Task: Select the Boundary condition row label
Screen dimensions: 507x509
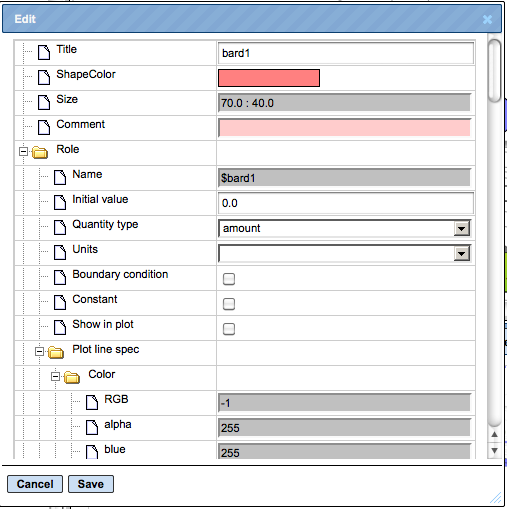Action: click(x=120, y=274)
